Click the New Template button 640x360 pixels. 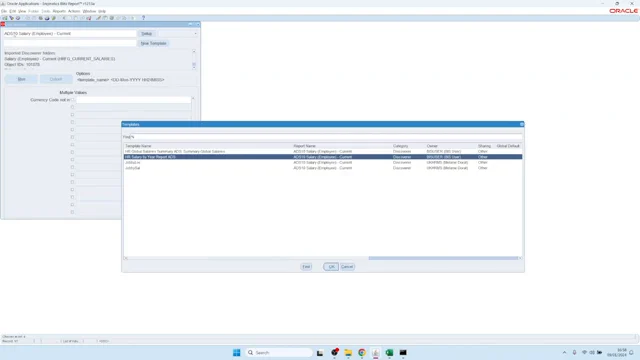[153, 43]
